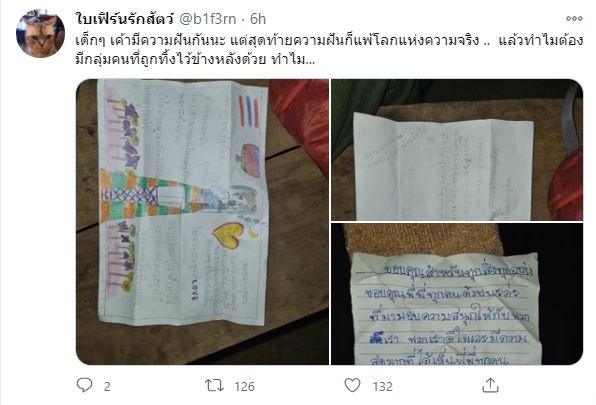
Task: Like the tweet with the heart icon
Action: point(352,385)
